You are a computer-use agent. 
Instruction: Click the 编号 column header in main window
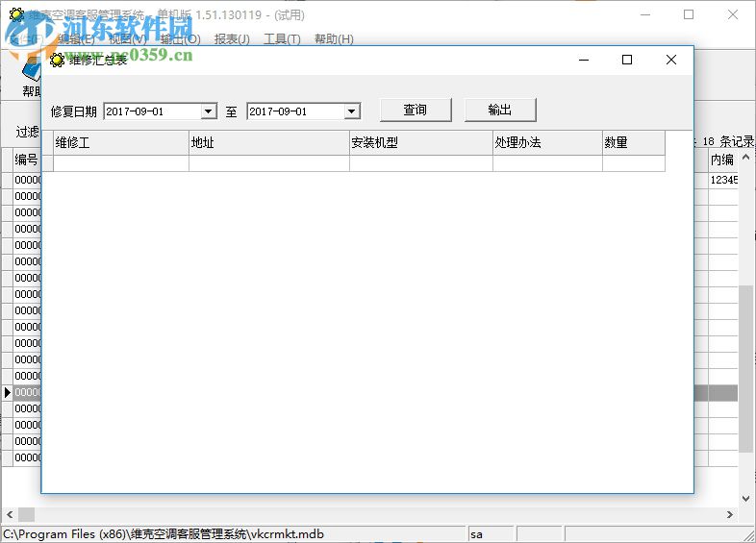point(26,160)
